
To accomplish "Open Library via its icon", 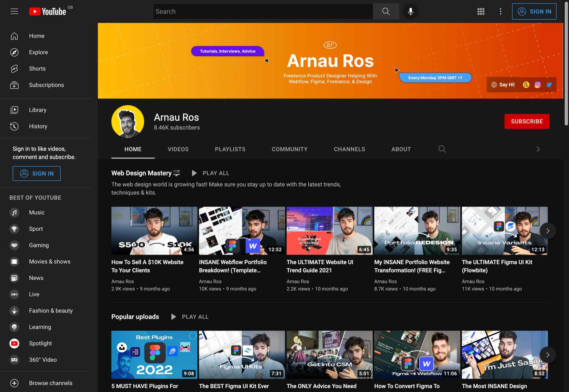I will click(x=14, y=110).
